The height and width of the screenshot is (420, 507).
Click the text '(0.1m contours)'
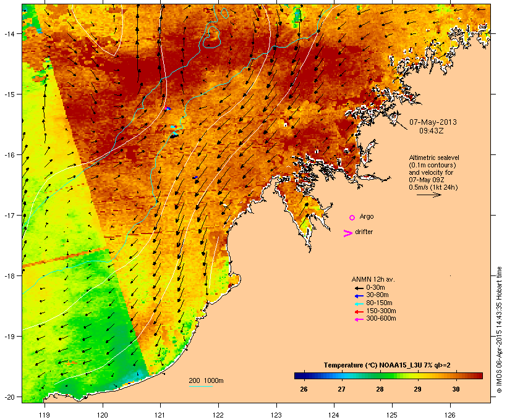coord(432,165)
